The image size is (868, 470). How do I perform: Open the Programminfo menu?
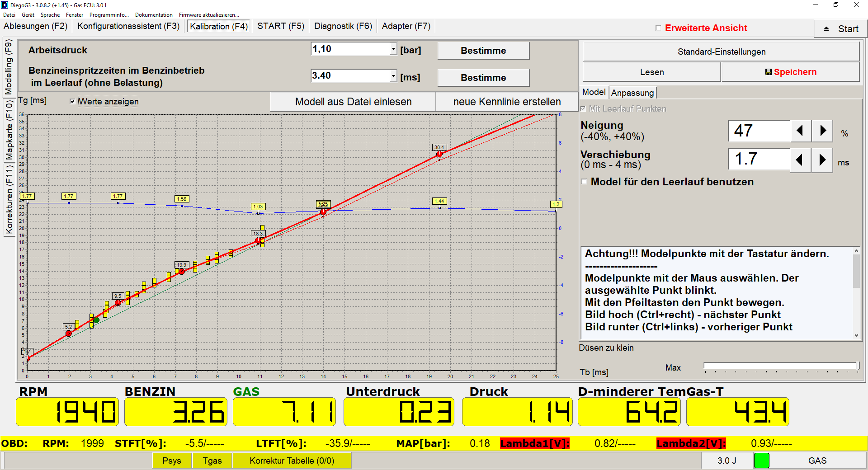(x=109, y=15)
